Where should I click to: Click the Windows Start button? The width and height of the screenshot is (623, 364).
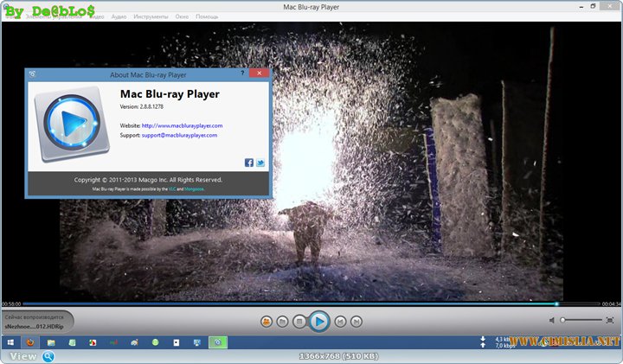10,342
